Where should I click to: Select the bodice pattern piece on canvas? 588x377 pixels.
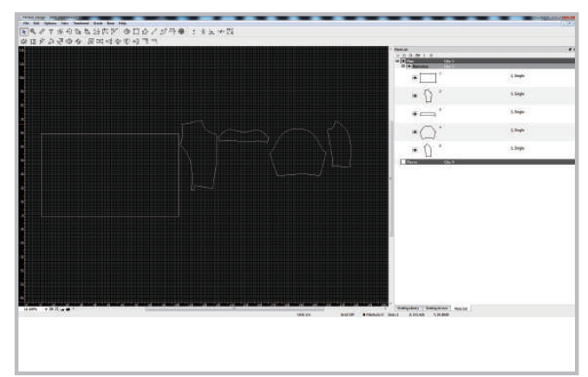click(199, 155)
